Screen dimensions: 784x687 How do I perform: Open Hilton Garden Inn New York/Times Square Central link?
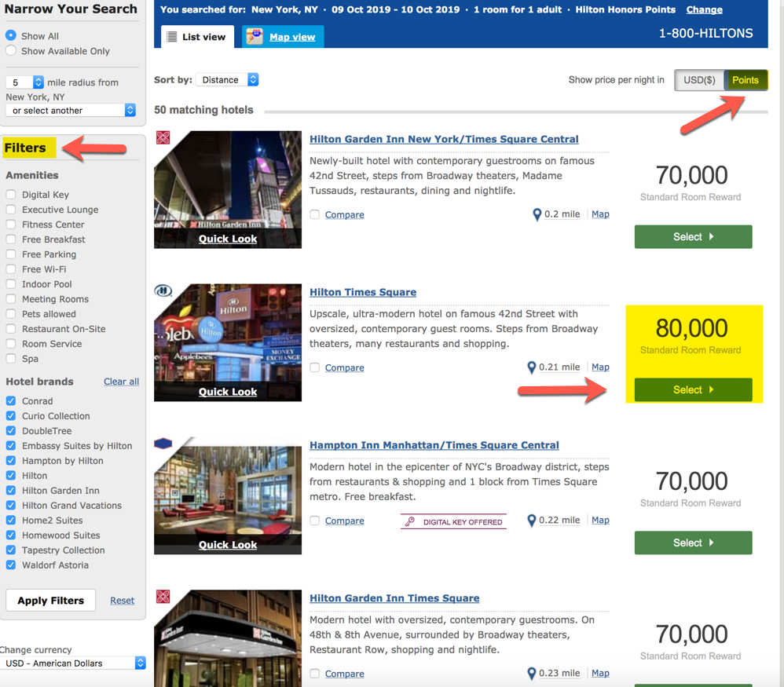tap(444, 139)
